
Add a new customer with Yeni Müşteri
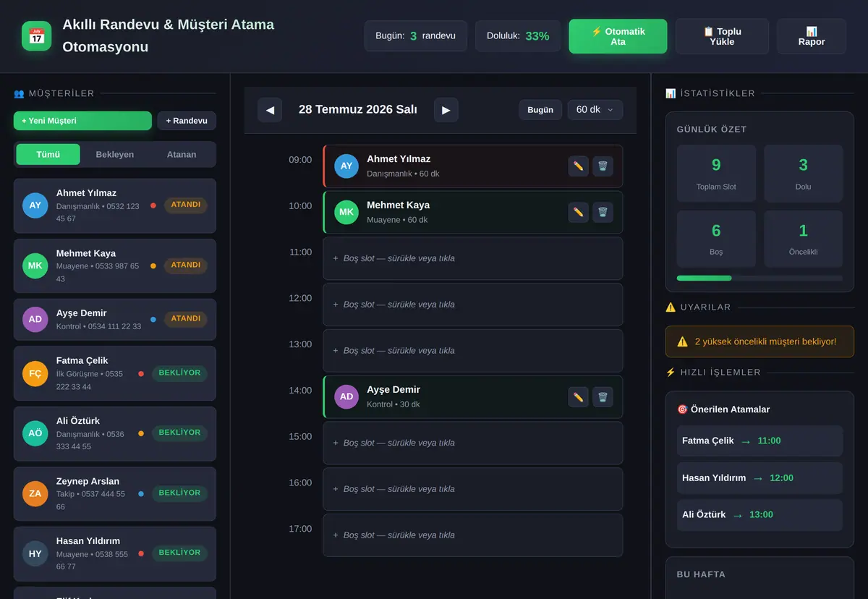(x=82, y=121)
